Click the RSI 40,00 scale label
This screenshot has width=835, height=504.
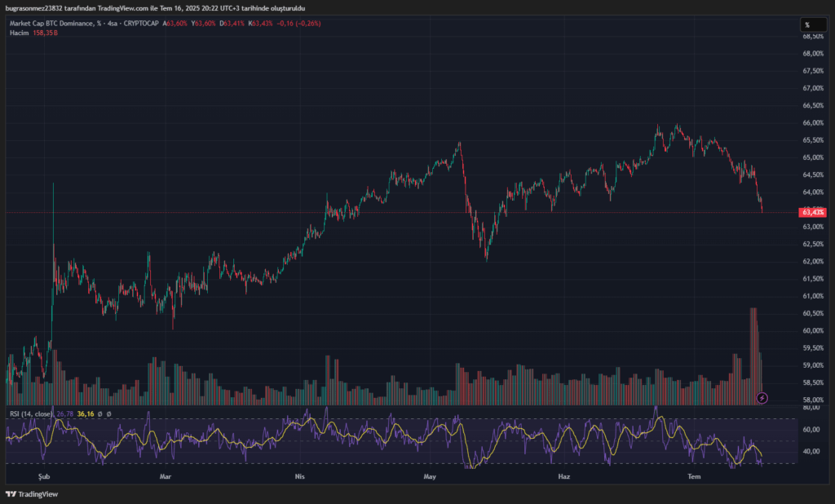point(811,451)
